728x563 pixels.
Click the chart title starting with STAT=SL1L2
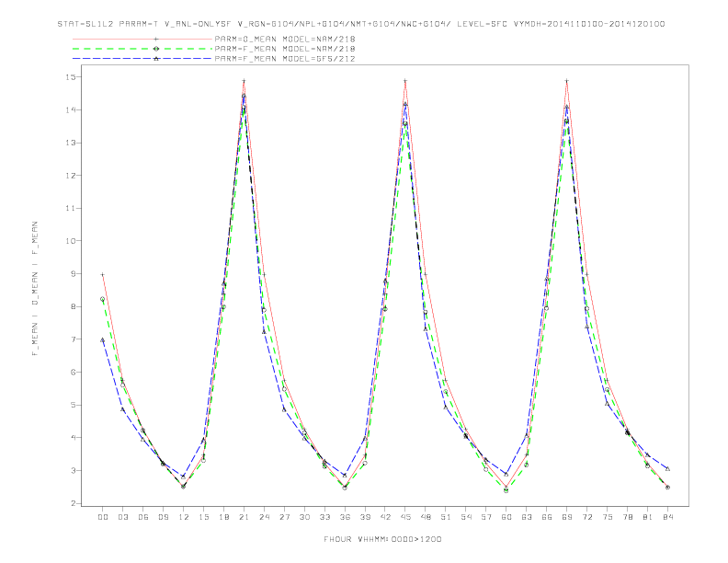click(x=360, y=24)
